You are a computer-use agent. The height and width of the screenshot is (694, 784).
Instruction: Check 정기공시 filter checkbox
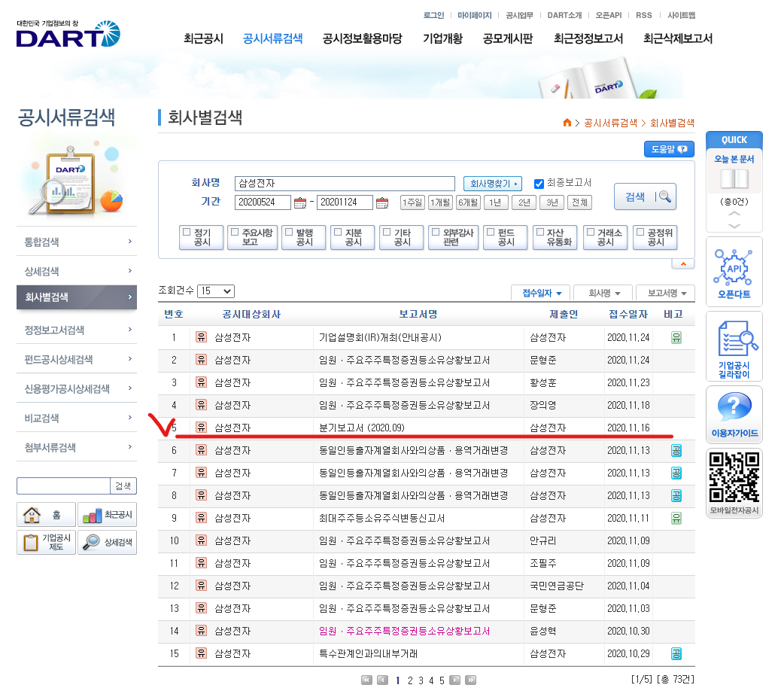(187, 232)
